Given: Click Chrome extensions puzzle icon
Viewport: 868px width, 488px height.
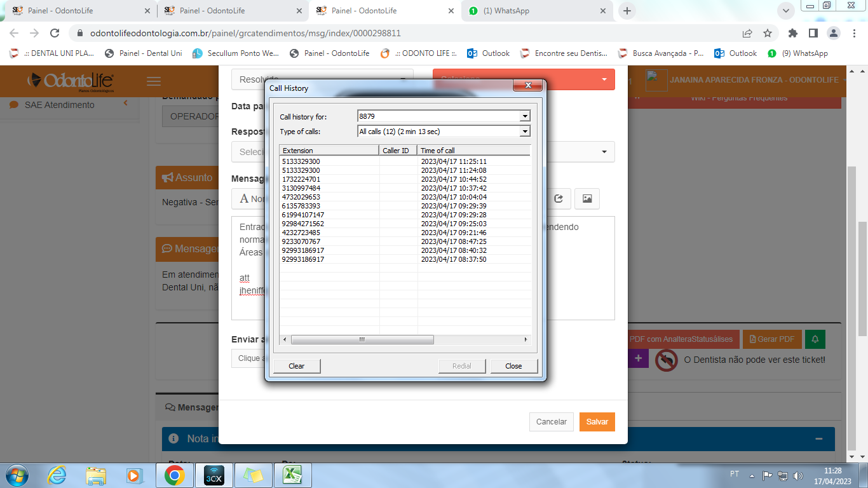Looking at the screenshot, I should coord(792,33).
